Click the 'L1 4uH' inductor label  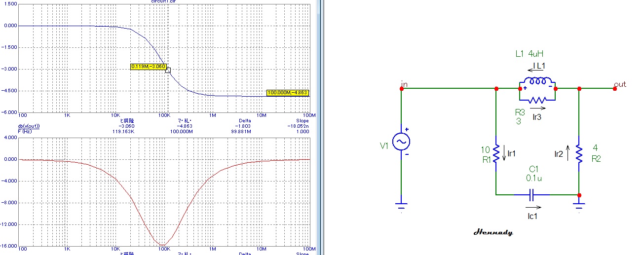click(530, 54)
